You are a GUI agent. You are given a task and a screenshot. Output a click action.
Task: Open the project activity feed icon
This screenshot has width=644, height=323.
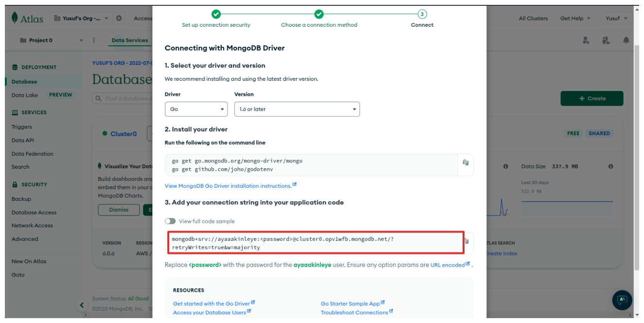tap(606, 40)
